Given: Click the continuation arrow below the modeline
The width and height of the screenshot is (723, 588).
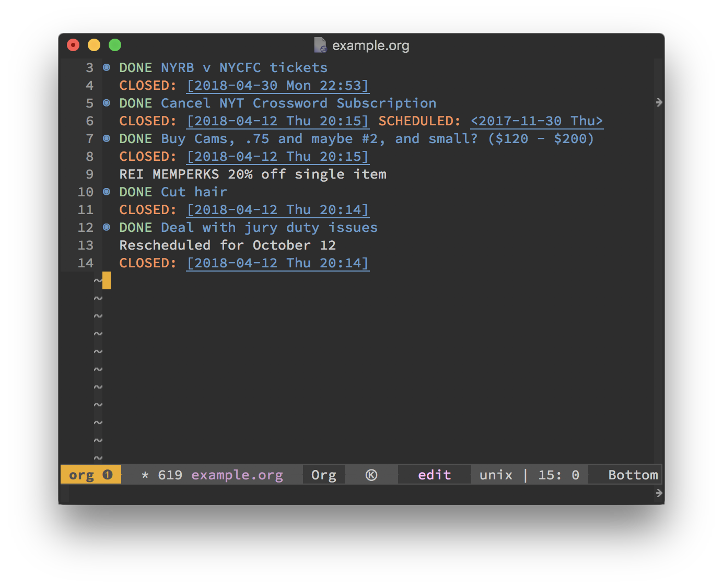Looking at the screenshot, I should pyautogui.click(x=659, y=493).
